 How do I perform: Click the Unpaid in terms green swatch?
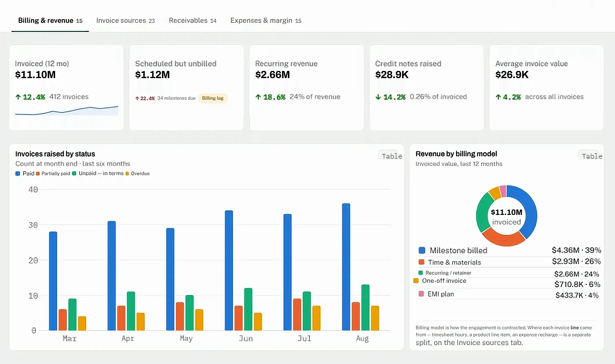74,173
